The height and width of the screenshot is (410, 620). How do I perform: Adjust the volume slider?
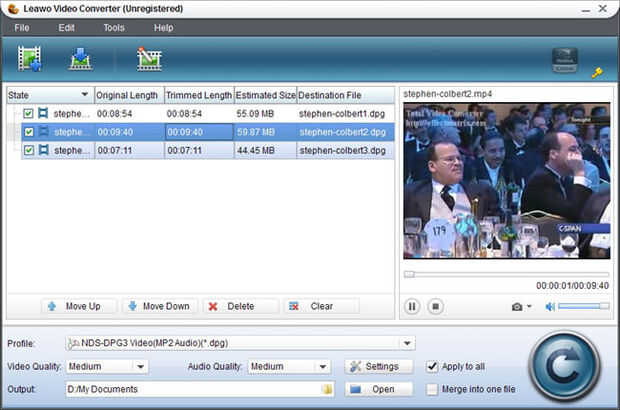(583, 306)
